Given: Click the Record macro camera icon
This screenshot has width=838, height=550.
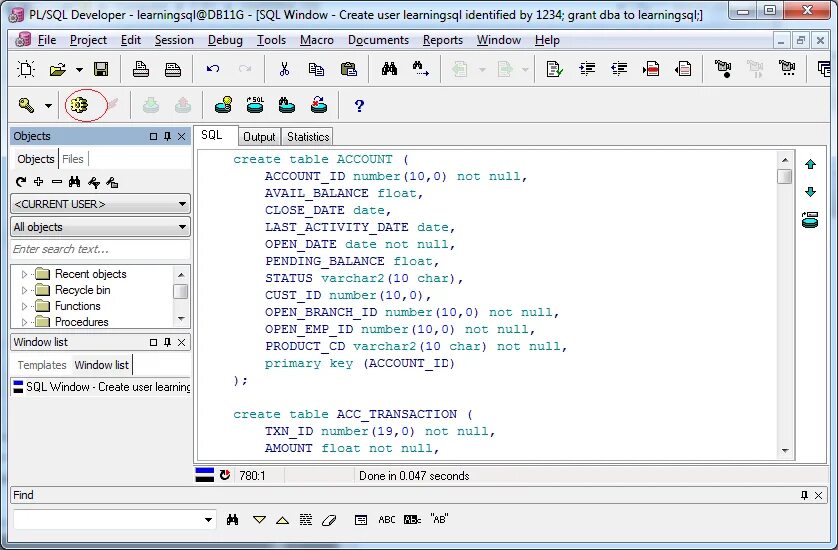Looking at the screenshot, I should (x=723, y=68).
